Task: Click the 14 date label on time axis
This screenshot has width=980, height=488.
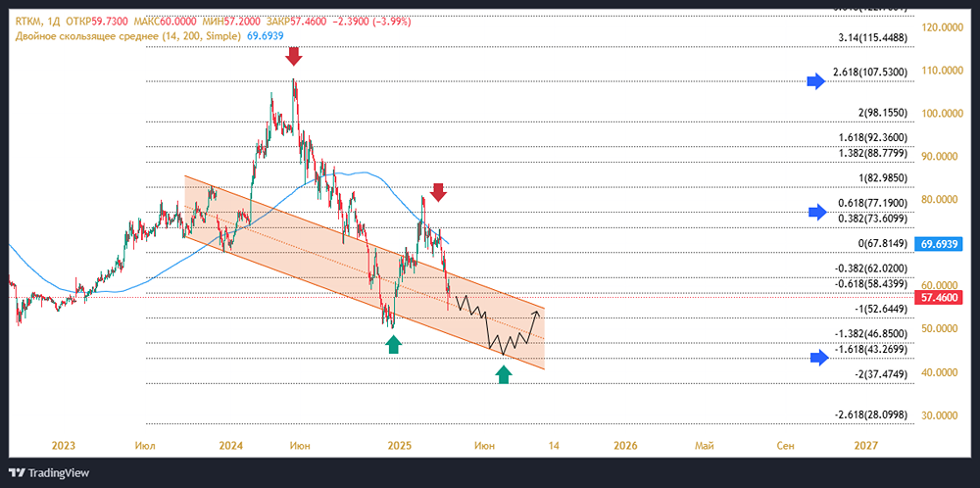Action: [553, 446]
